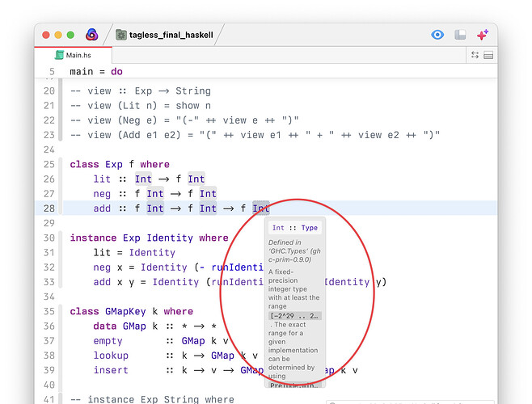Click 'lookup' on line 38
Viewport: 532px width, 404px height.
coord(111,356)
